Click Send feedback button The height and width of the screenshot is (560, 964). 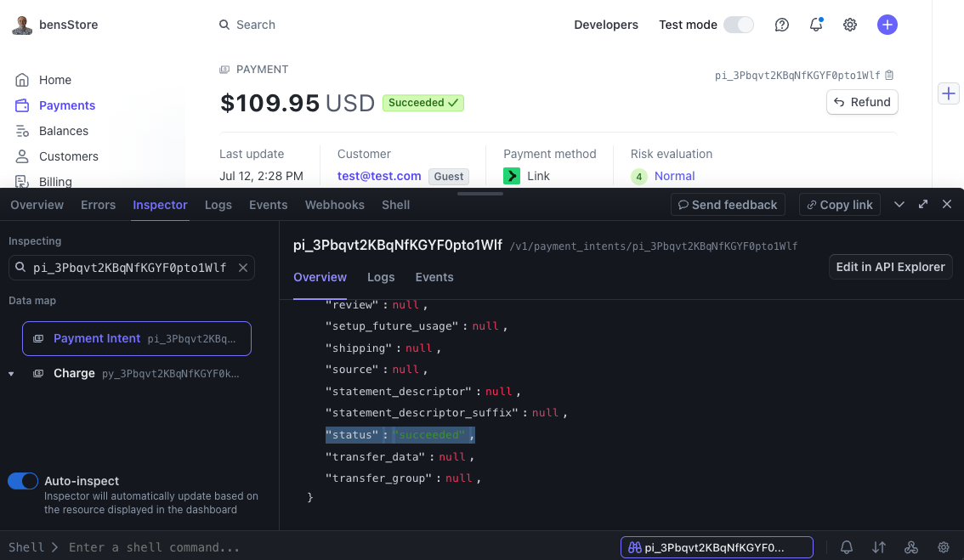tap(728, 205)
